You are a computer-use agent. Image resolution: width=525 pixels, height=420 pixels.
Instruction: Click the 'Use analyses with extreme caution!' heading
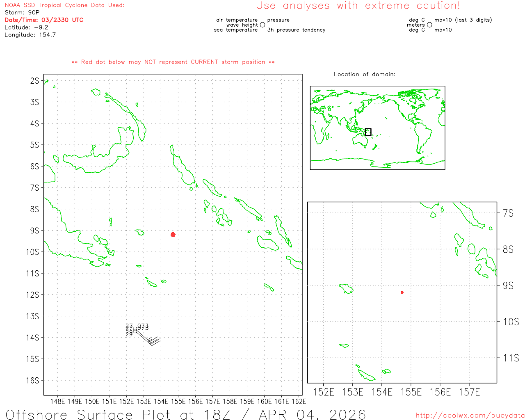click(358, 6)
